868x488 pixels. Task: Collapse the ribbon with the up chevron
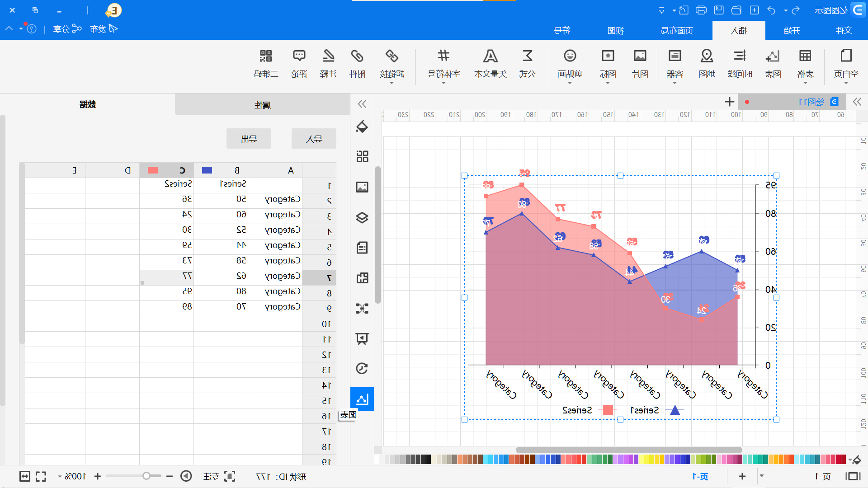(9, 28)
